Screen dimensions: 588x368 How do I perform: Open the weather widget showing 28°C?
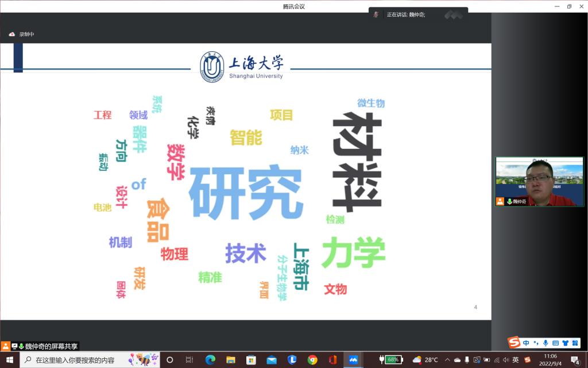tap(425, 360)
